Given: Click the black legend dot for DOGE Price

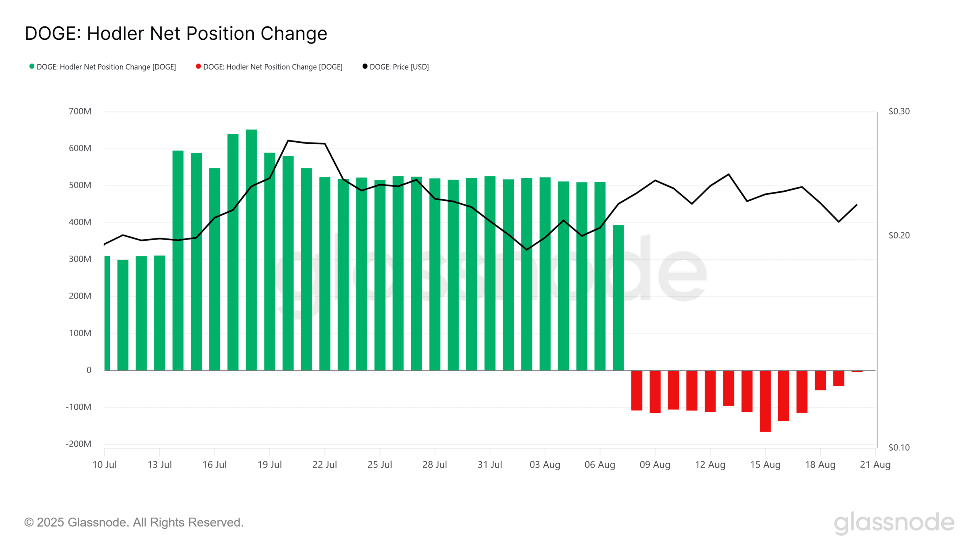Looking at the screenshot, I should 365,67.
